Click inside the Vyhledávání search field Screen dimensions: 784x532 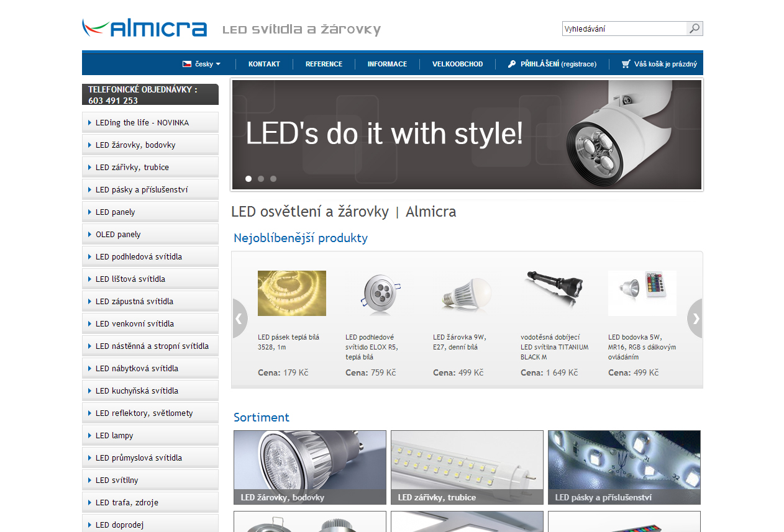pyautogui.click(x=621, y=28)
